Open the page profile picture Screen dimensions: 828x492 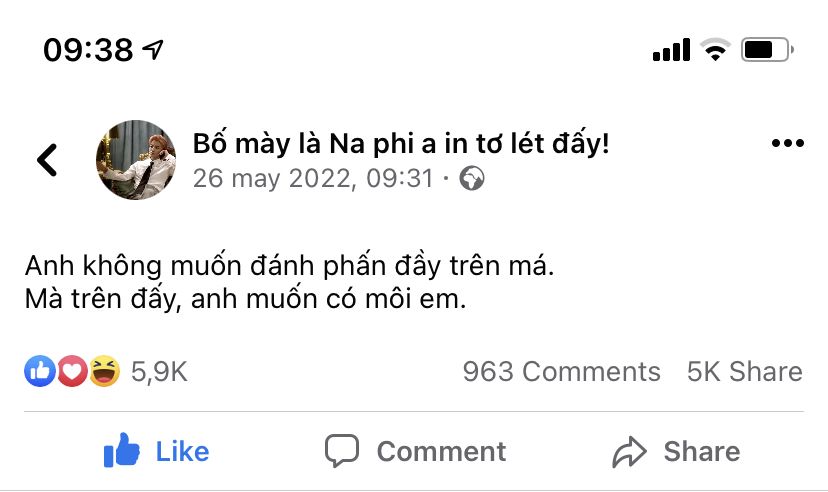click(136, 160)
